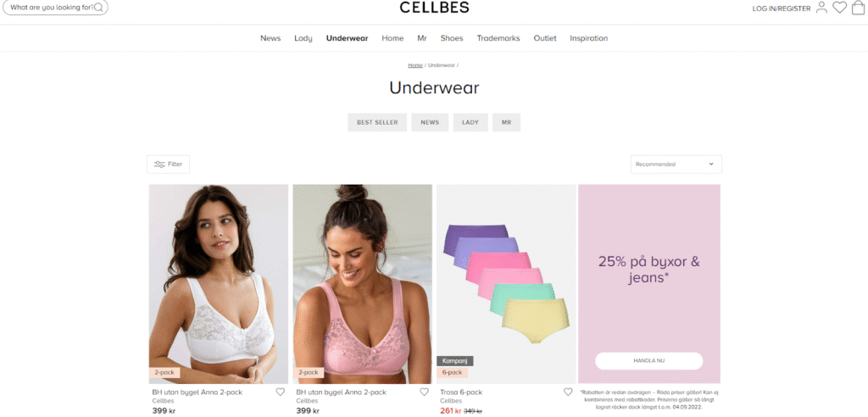Click the LOG IN/REGISTER link
The image size is (868, 417).
point(781,8)
